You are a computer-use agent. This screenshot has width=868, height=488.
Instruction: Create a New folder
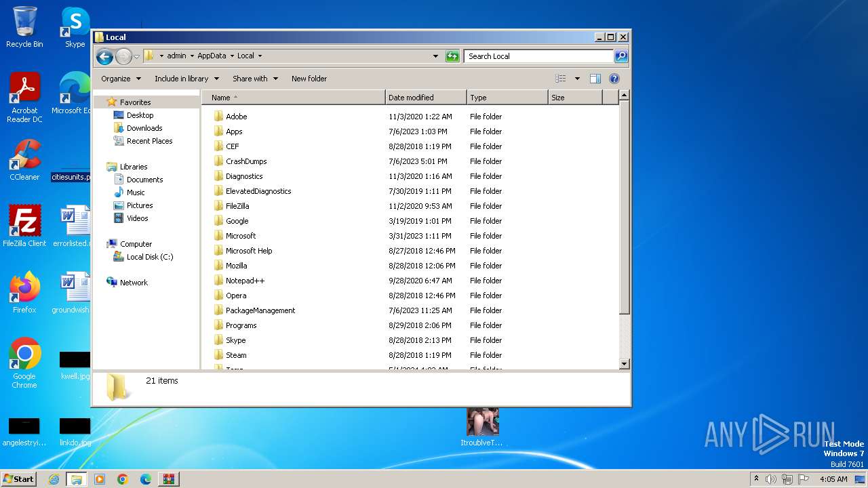309,79
